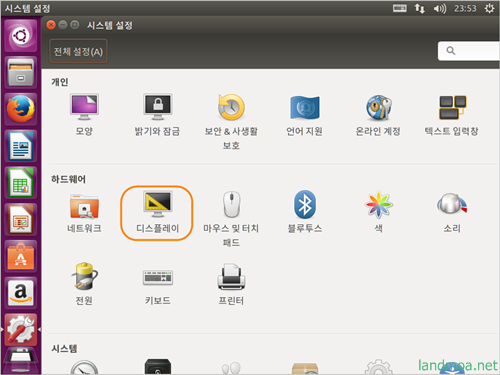500x375 pixels.
Task: Open sound volume indicator menu
Action: pos(440,8)
